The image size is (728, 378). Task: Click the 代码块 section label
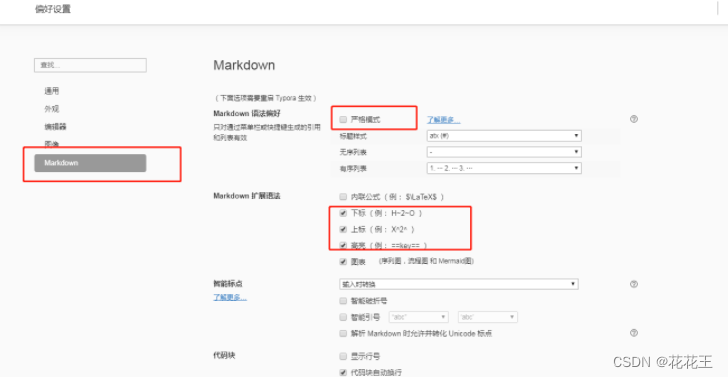click(224, 356)
